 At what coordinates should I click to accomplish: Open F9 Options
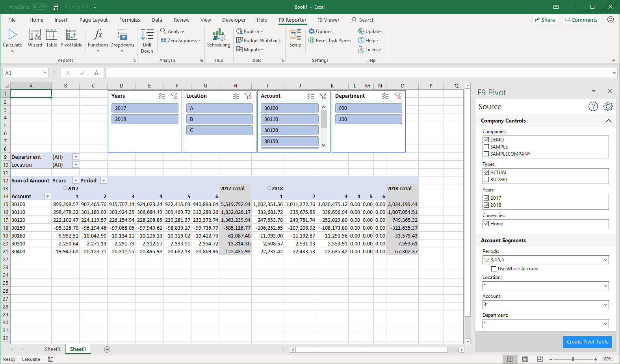tap(320, 31)
